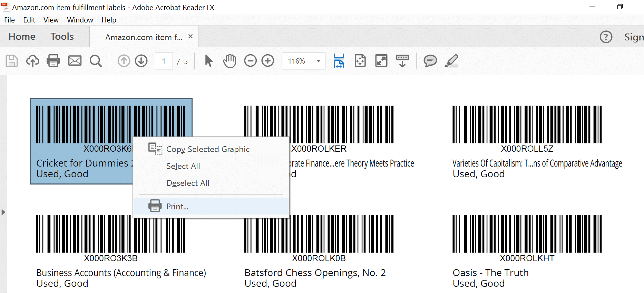Open the Find text magnifier
This screenshot has height=293, width=644.
[96, 61]
